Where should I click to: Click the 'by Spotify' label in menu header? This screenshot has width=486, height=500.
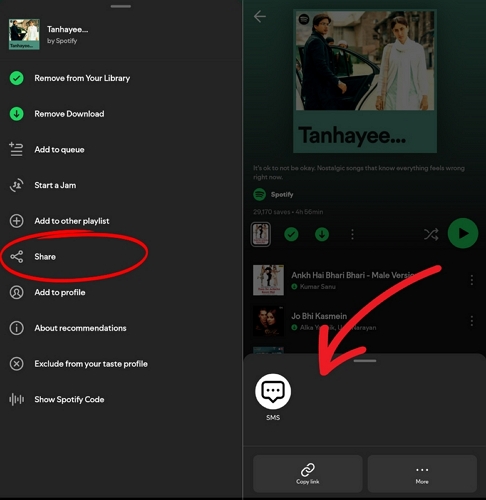(x=62, y=41)
